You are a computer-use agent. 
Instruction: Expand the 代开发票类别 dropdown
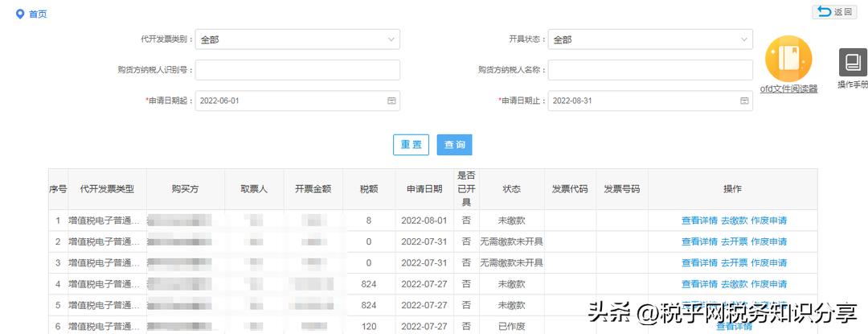297,39
